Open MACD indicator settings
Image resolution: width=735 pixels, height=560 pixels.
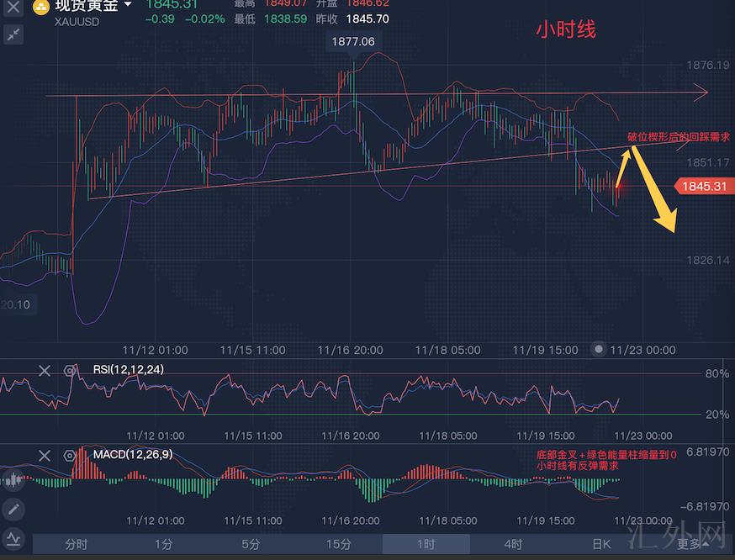71,456
